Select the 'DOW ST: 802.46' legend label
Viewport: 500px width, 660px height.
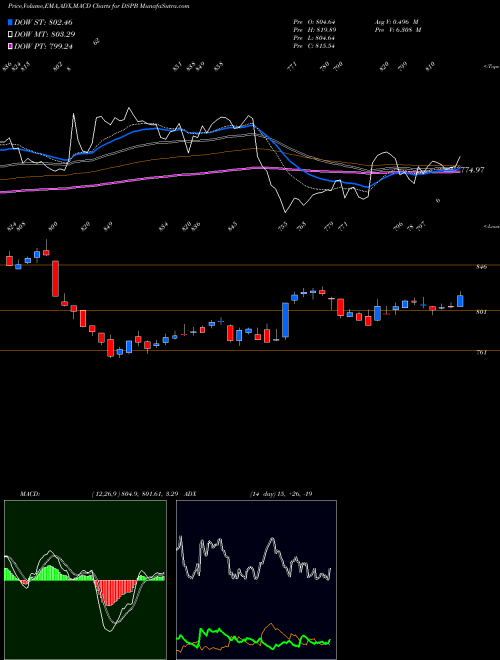(43, 22)
